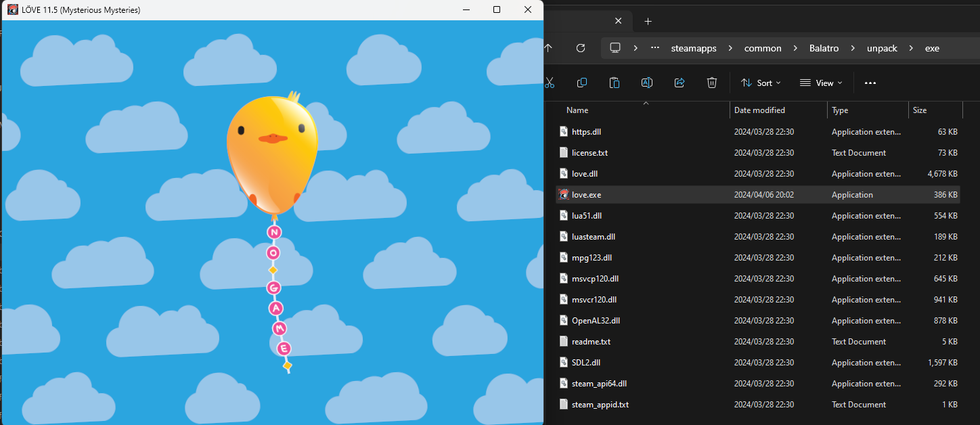The width and height of the screenshot is (980, 425).
Task: Click the Delete trash icon in Explorer
Action: point(712,83)
